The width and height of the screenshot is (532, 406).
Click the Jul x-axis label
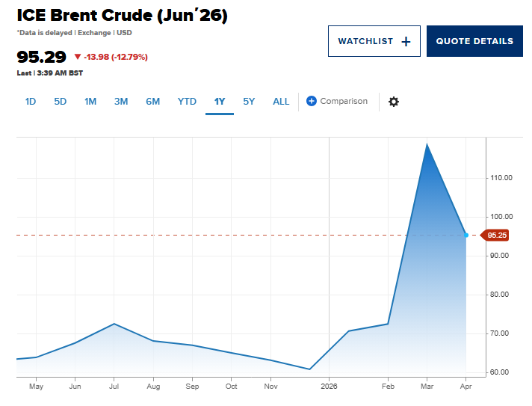114,387
